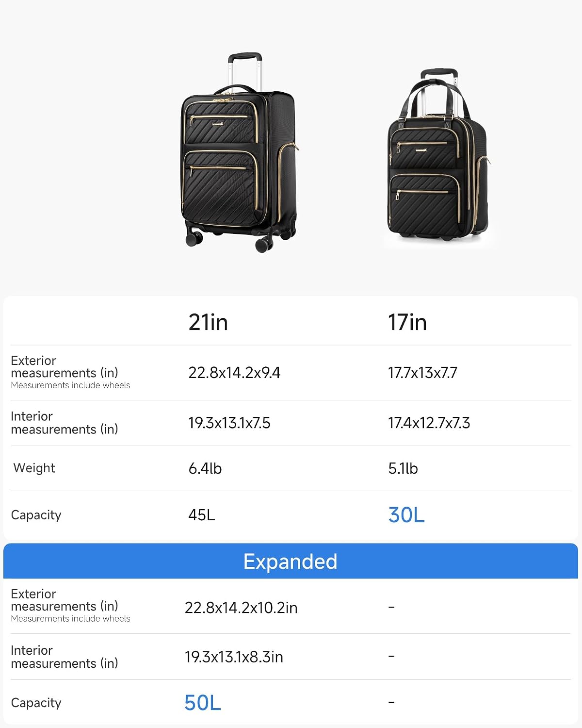
Task: Click the telescopic handle of 21in suitcase
Action: [245, 70]
